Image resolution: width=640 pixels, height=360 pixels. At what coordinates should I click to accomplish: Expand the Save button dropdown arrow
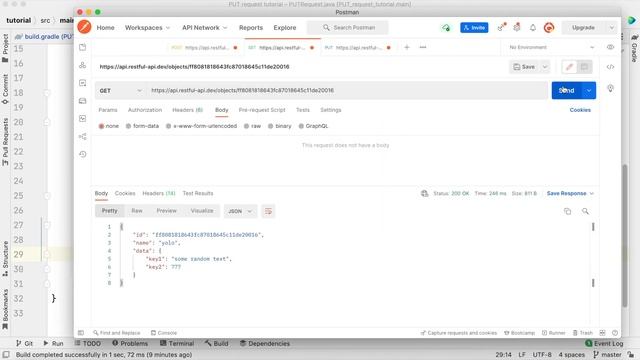pos(544,67)
